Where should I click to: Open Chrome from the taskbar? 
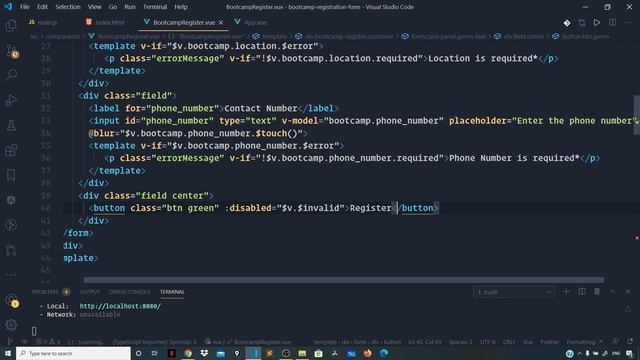[x=188, y=353]
